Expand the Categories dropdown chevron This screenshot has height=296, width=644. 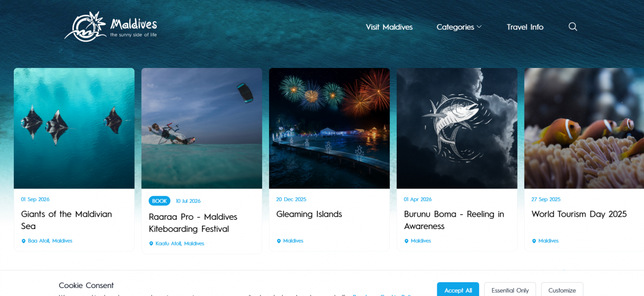pyautogui.click(x=479, y=27)
